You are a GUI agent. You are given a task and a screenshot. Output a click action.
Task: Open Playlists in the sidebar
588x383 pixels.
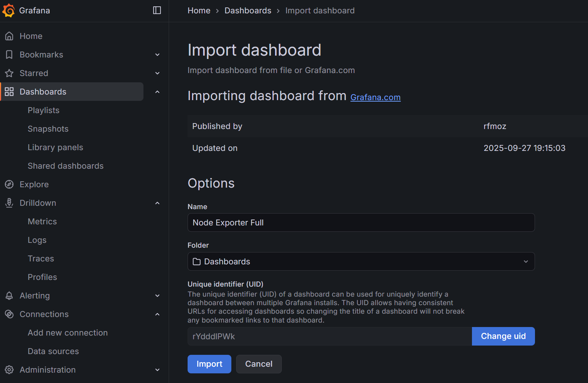[x=43, y=110]
